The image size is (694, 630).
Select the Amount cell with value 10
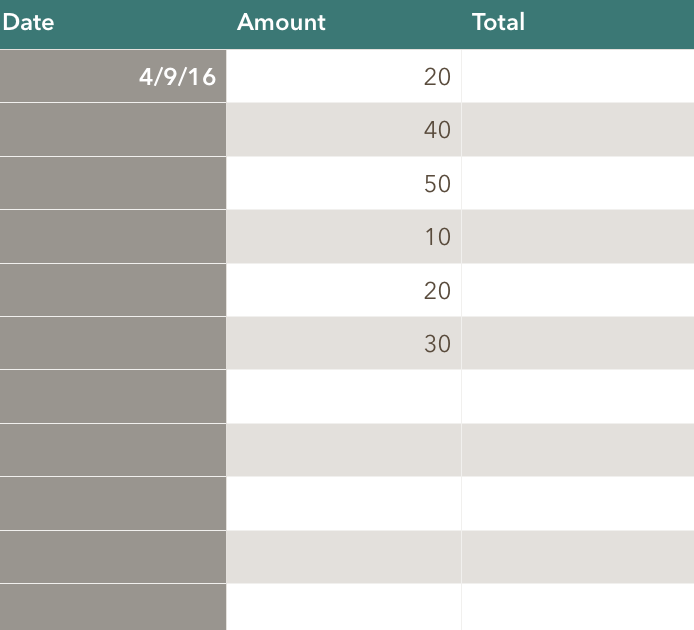(344, 237)
